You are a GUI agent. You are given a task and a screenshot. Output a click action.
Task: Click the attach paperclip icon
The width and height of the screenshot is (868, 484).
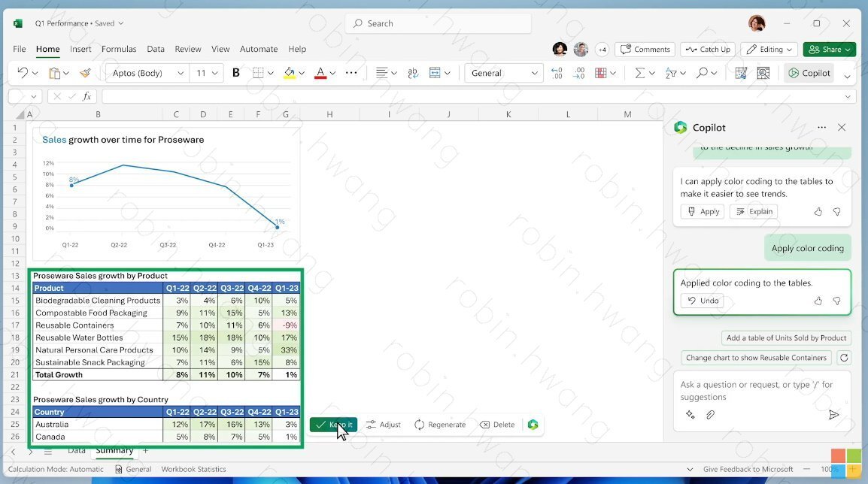[x=710, y=414]
